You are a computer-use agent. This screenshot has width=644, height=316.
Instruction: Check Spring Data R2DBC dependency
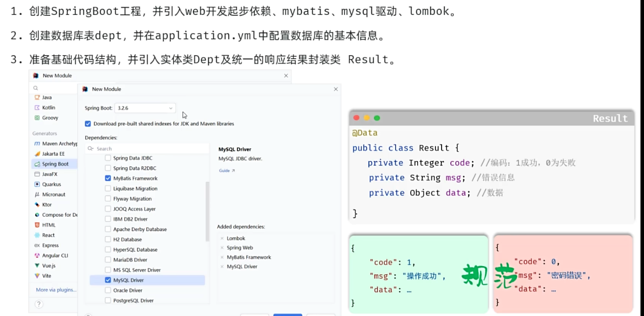pyautogui.click(x=108, y=168)
